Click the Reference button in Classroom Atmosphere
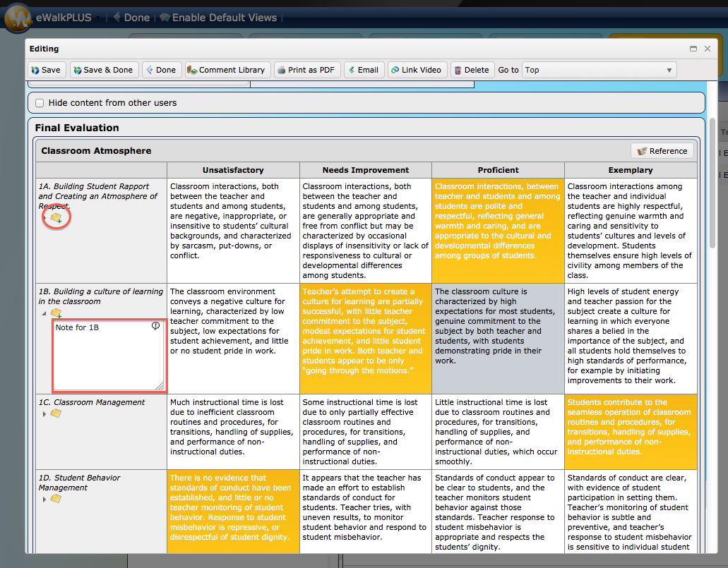Image resolution: width=728 pixels, height=568 pixels. point(662,151)
